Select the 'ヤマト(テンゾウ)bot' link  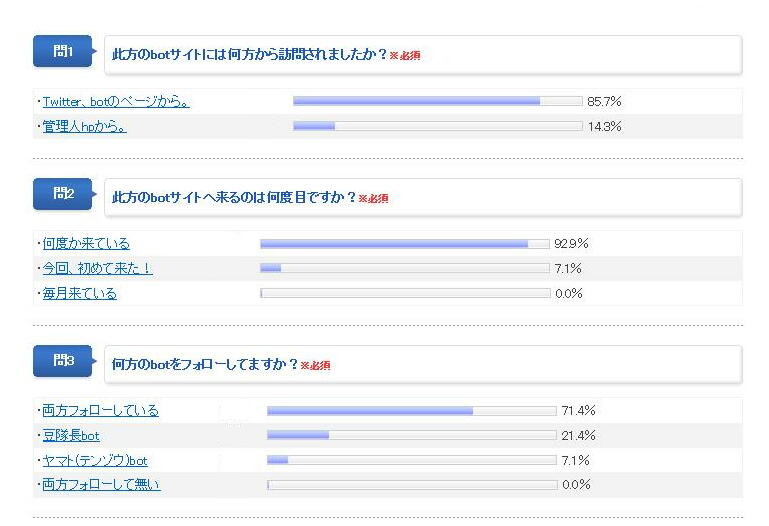pos(95,460)
